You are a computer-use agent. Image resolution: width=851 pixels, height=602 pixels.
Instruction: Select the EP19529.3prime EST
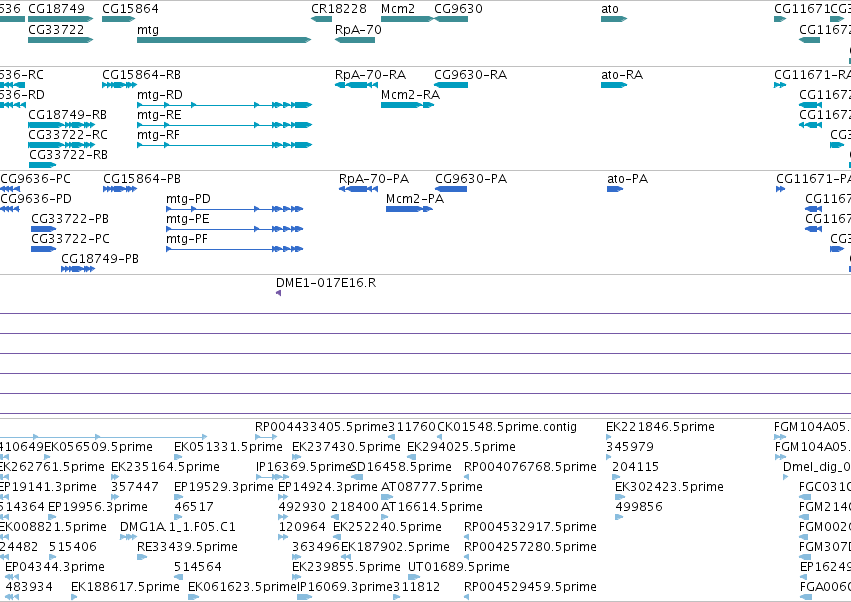point(179,497)
